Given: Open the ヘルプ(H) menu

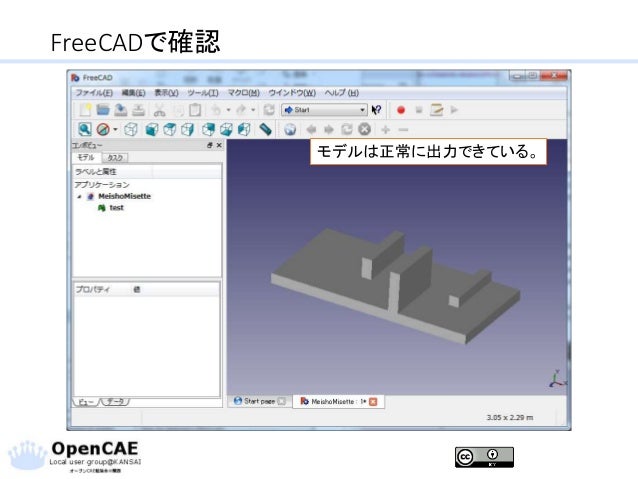Looking at the screenshot, I should (342, 93).
